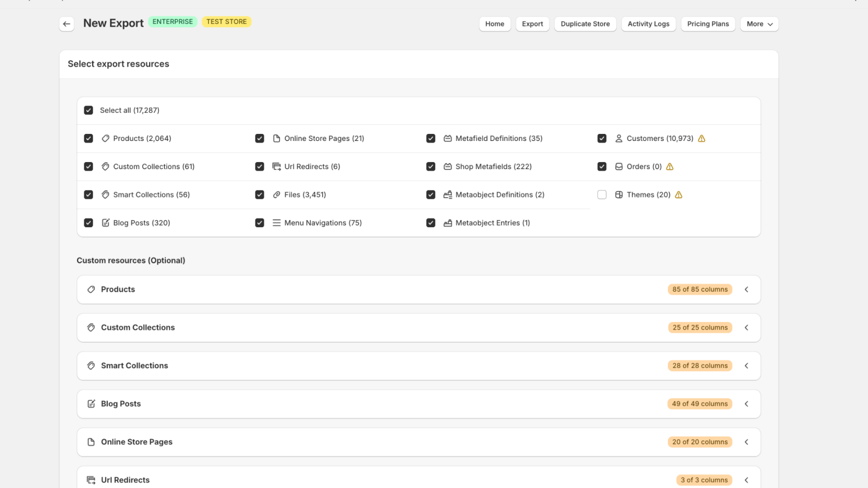Click the Duplicate Store button
The height and width of the screenshot is (488, 868).
pyautogui.click(x=585, y=24)
